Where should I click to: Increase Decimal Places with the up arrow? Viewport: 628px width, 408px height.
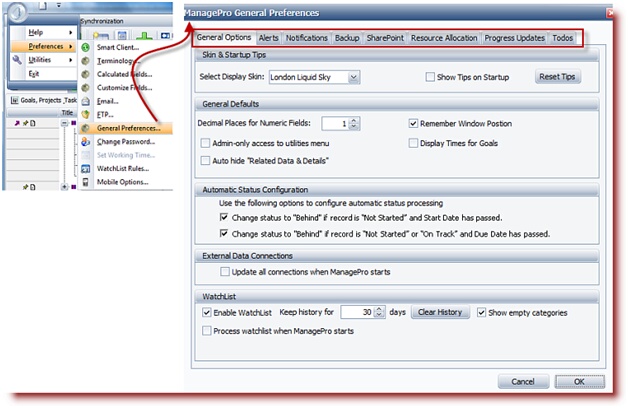pyautogui.click(x=354, y=121)
